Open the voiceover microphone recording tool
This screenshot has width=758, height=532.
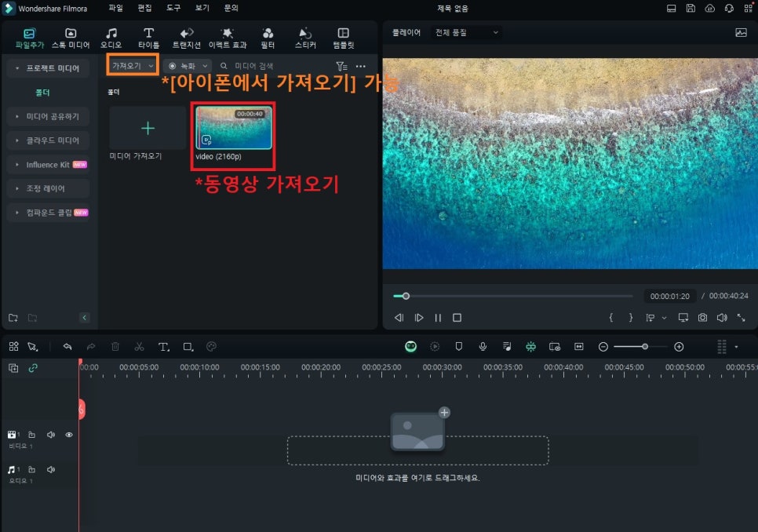click(483, 347)
